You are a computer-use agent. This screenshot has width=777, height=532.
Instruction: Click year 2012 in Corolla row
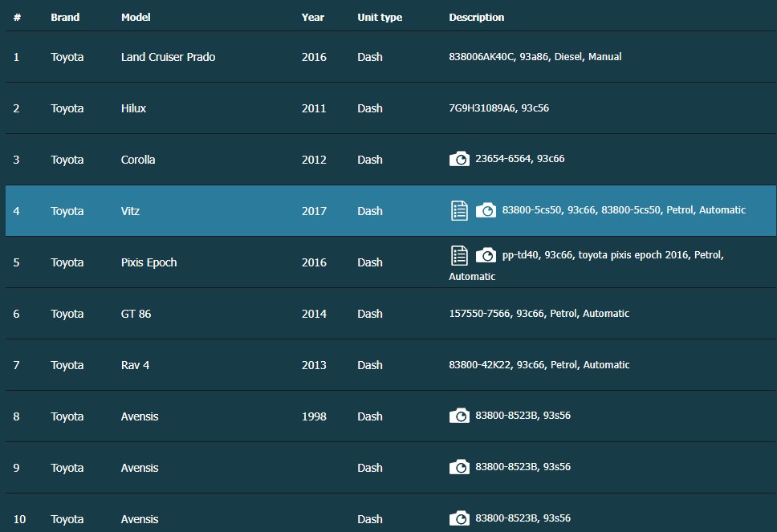pyautogui.click(x=314, y=160)
